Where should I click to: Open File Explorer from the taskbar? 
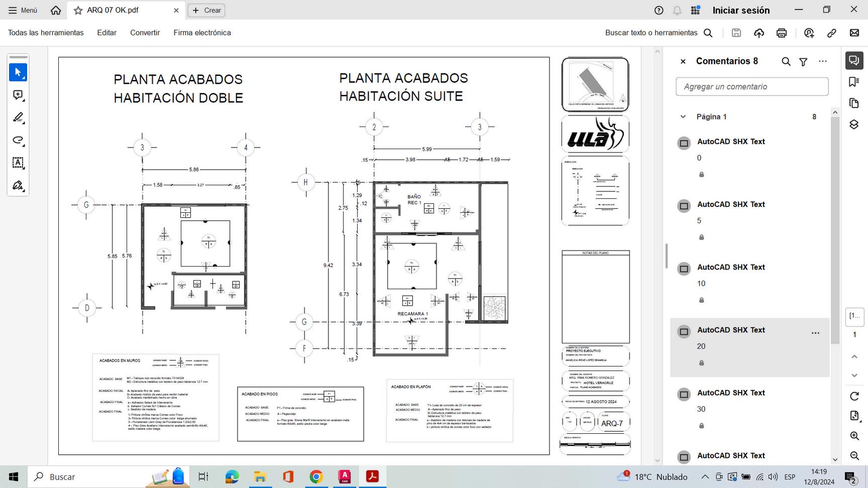coord(260,477)
